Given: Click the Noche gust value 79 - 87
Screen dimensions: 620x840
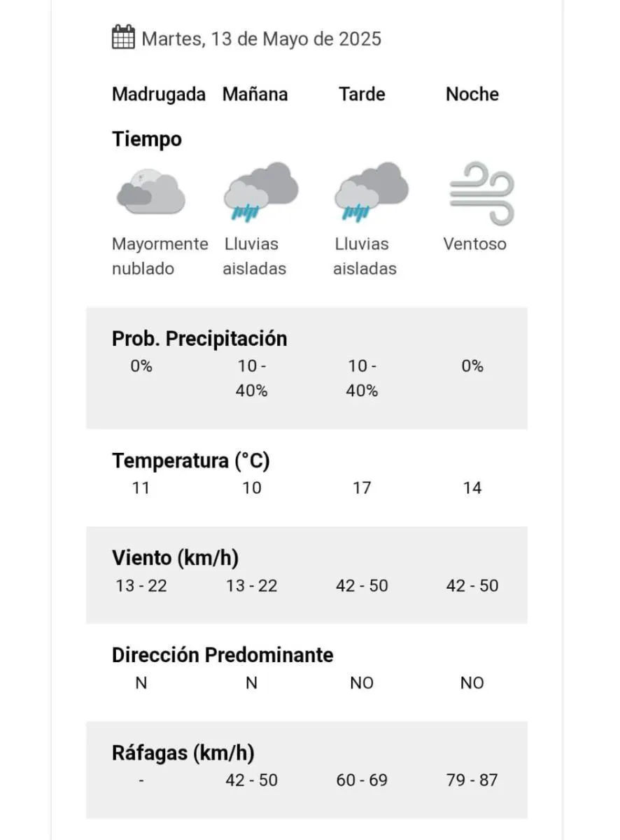Looking at the screenshot, I should pyautogui.click(x=472, y=780).
